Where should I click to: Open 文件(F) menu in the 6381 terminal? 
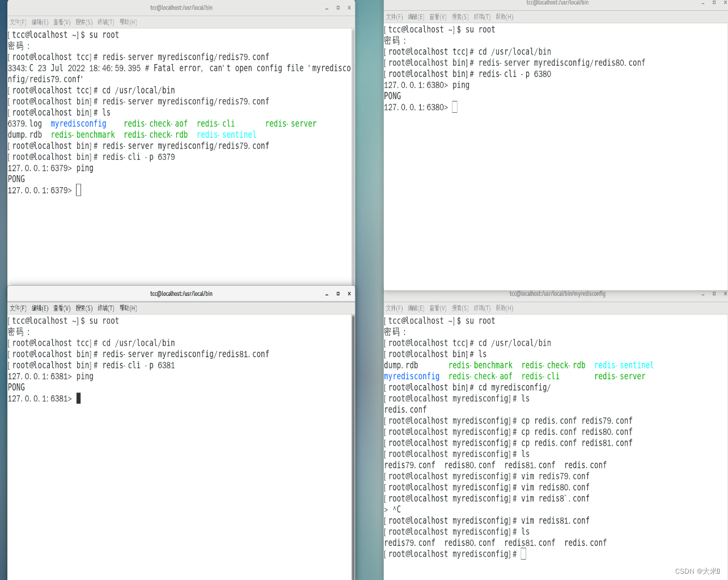coord(18,308)
